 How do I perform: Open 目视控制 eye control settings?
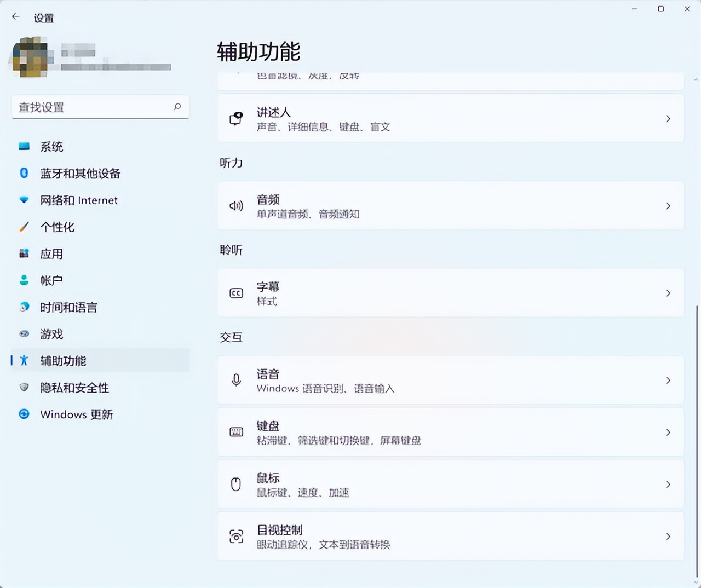[x=450, y=537]
